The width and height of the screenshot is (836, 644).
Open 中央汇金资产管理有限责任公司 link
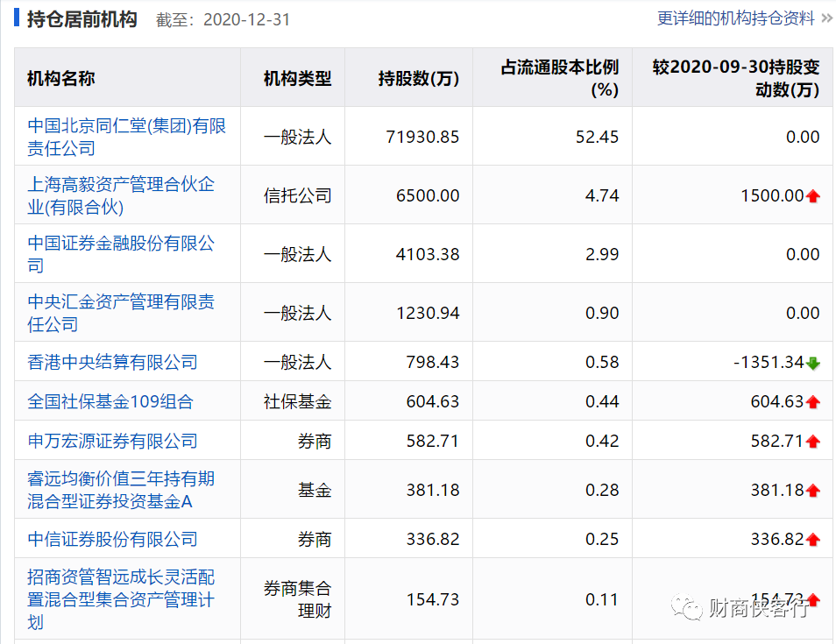(x=121, y=313)
